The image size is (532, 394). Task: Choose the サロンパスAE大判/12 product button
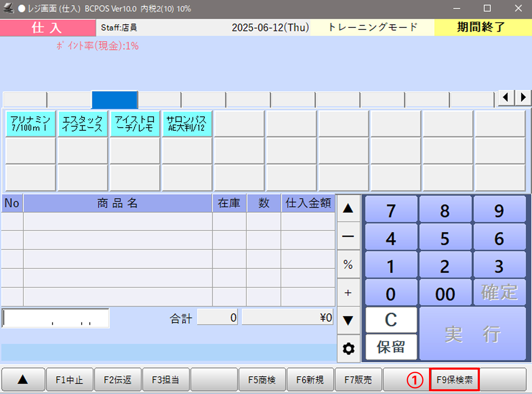[x=187, y=124]
